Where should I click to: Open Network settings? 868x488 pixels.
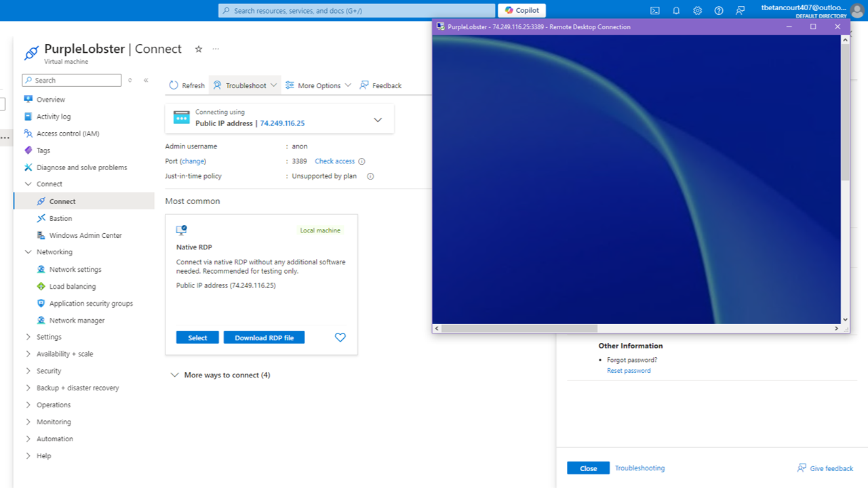click(x=75, y=269)
